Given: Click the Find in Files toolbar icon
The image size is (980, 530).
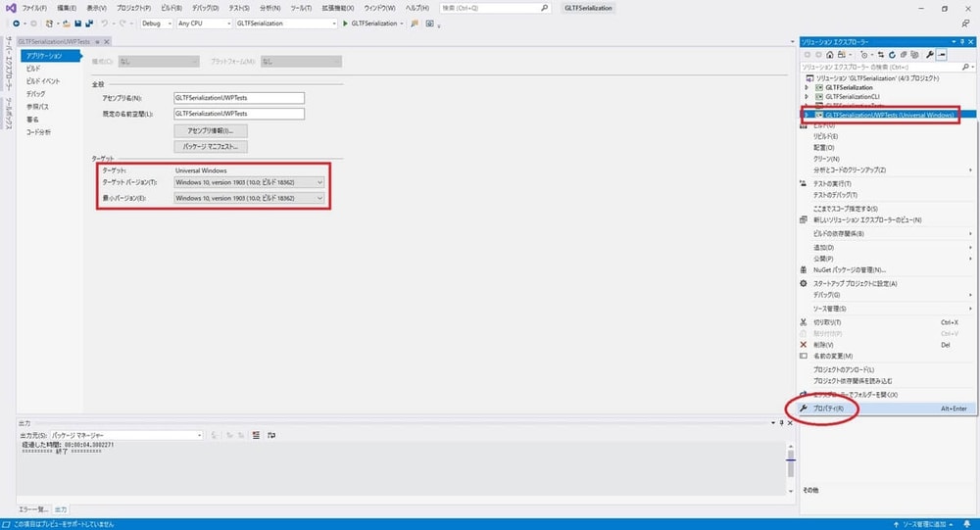Looking at the screenshot, I should tap(415, 24).
